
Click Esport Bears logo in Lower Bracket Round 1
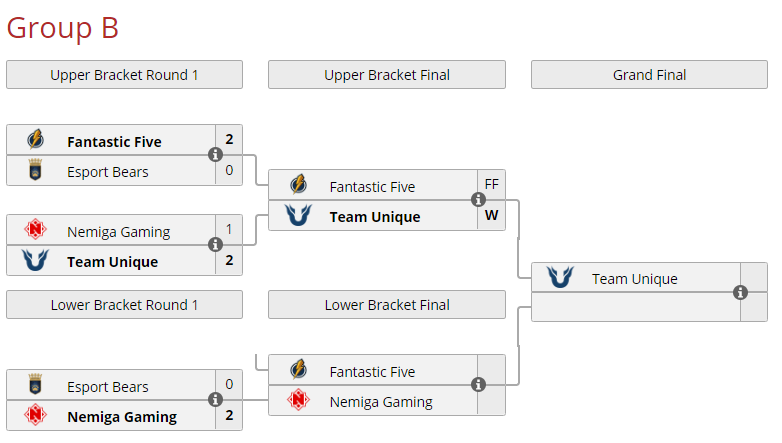[35, 386]
